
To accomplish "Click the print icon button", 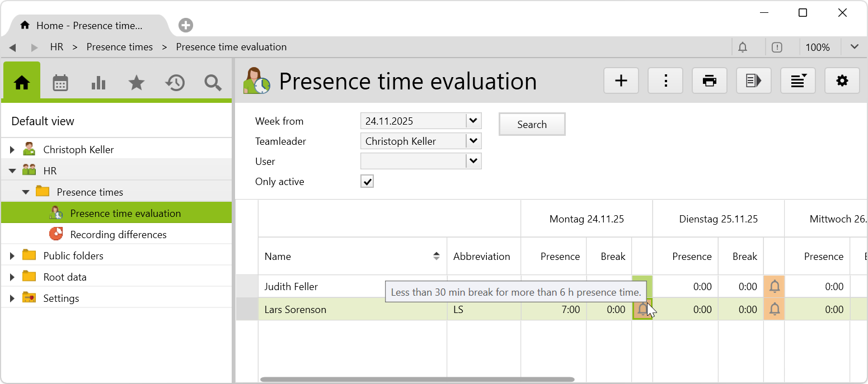I will coord(710,81).
